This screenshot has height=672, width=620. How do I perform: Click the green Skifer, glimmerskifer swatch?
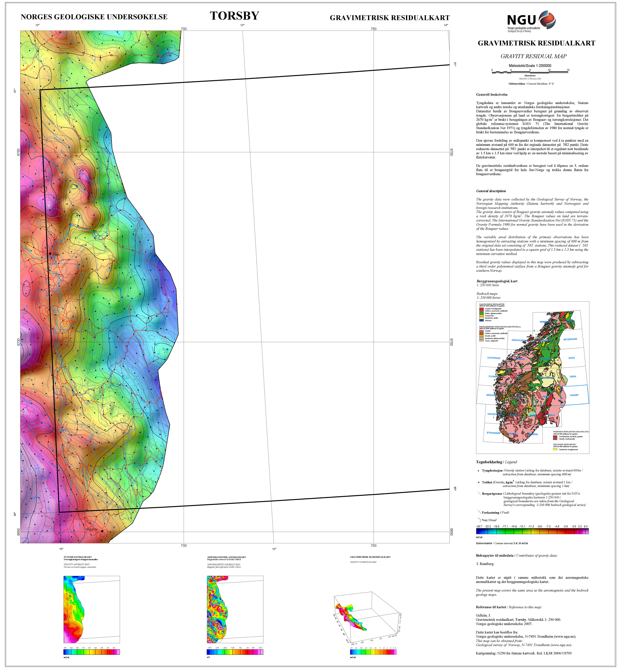click(x=481, y=314)
